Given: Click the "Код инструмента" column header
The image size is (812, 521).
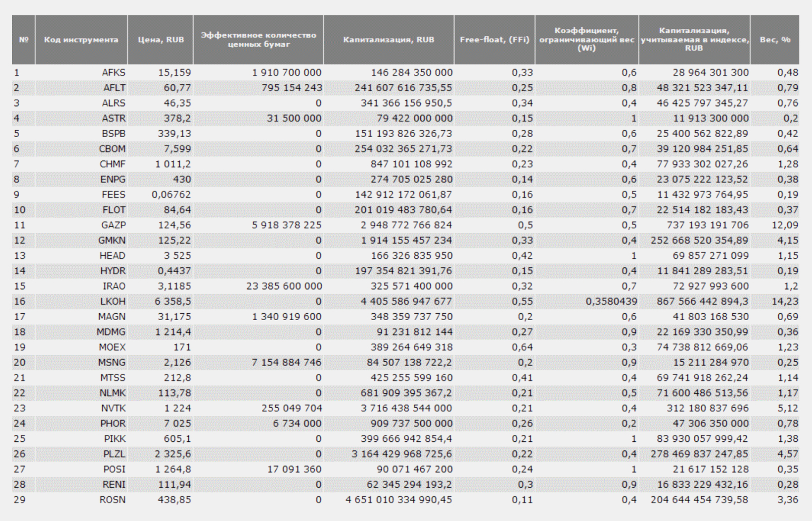Looking at the screenshot, I should pyautogui.click(x=81, y=40).
